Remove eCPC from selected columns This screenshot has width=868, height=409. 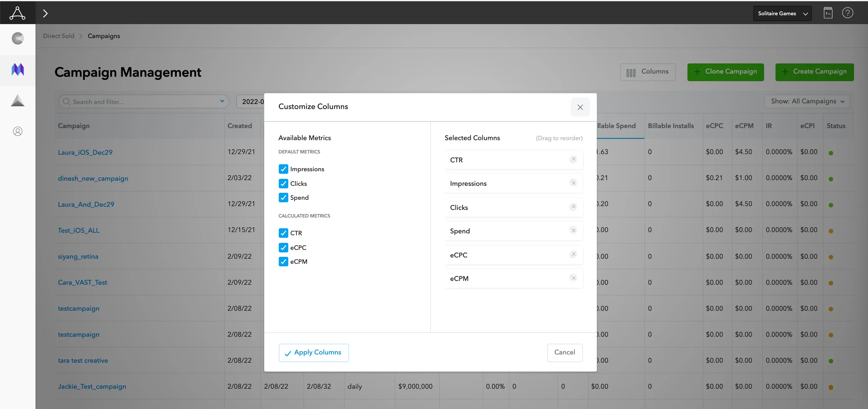click(575, 254)
